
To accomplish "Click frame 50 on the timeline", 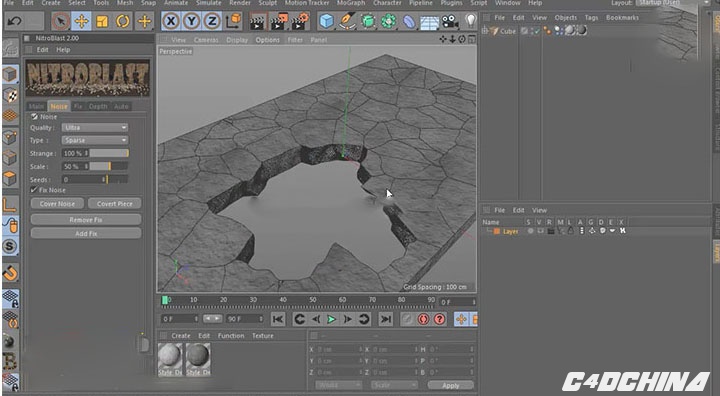I will point(313,301).
